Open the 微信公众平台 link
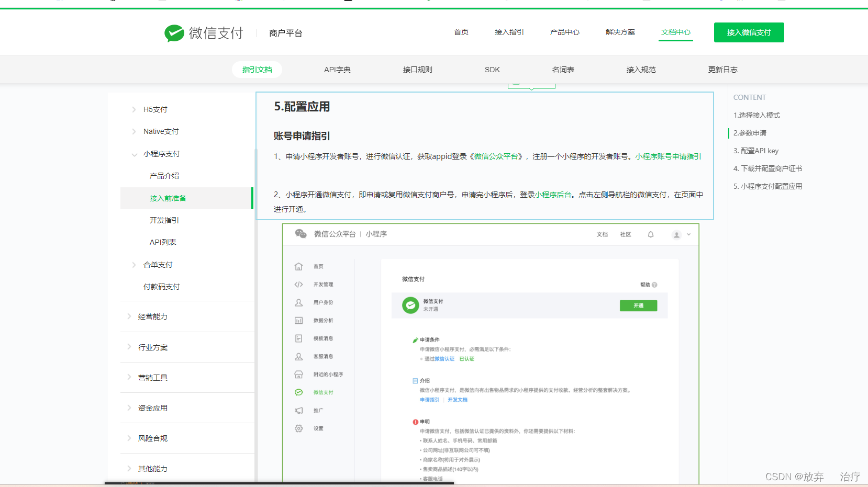The height and width of the screenshot is (487, 868). tap(496, 156)
